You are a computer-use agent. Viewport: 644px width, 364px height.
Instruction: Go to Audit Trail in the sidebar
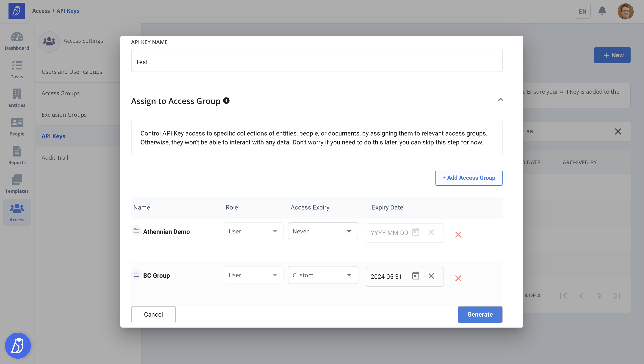click(x=55, y=157)
